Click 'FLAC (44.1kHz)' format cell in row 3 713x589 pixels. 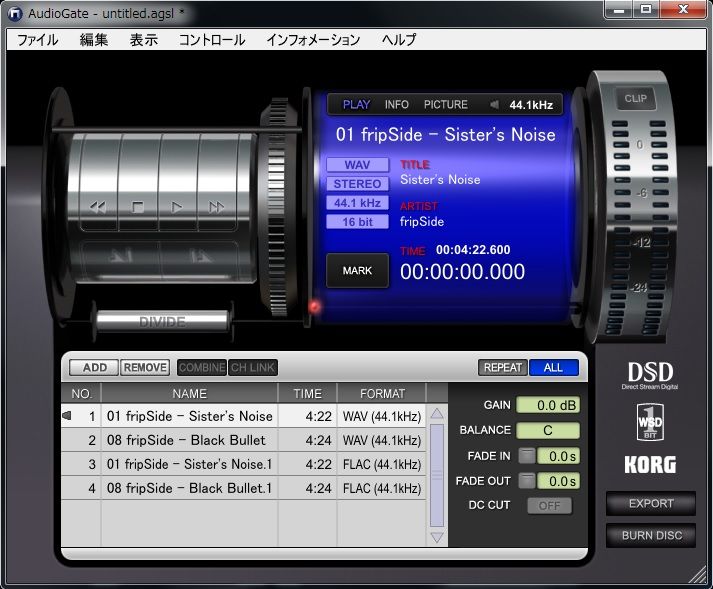tap(382, 464)
